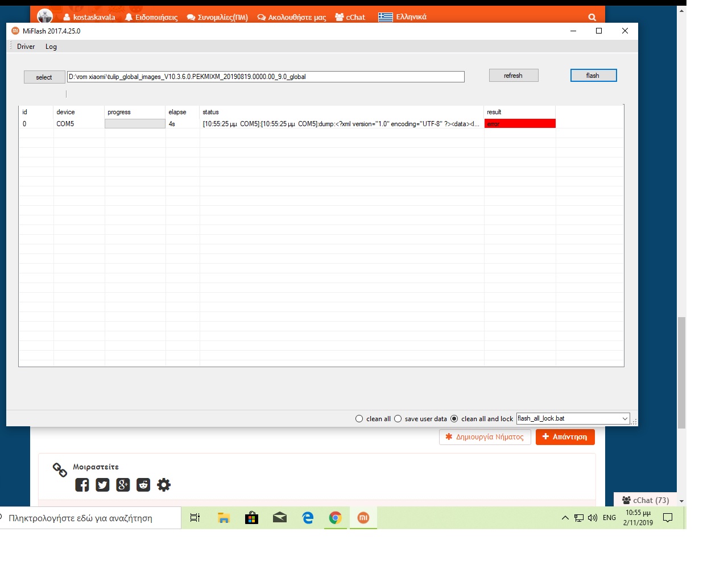Switch to MiFlash on the taskbar
This screenshot has width=728, height=582.
point(363,518)
